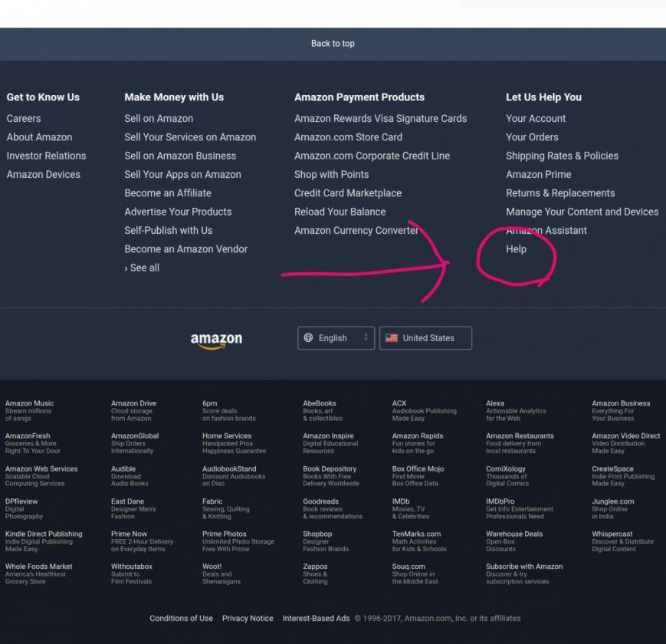Screen dimensions: 666x644
Task: Open Book Depository link
Action: tap(331, 476)
